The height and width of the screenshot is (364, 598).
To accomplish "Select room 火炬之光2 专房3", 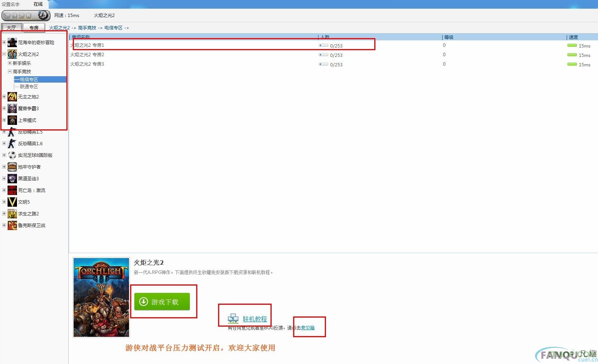I will coord(87,64).
